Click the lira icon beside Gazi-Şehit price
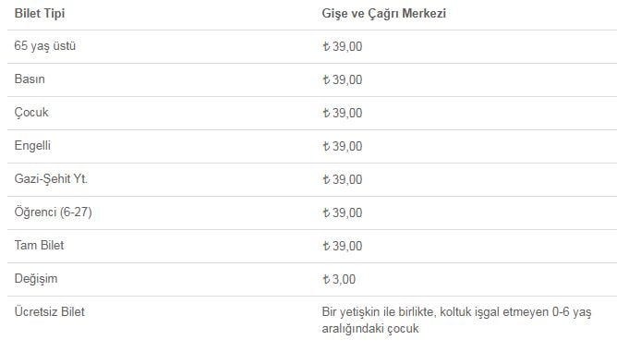The height and width of the screenshot is (364, 617). point(326,179)
